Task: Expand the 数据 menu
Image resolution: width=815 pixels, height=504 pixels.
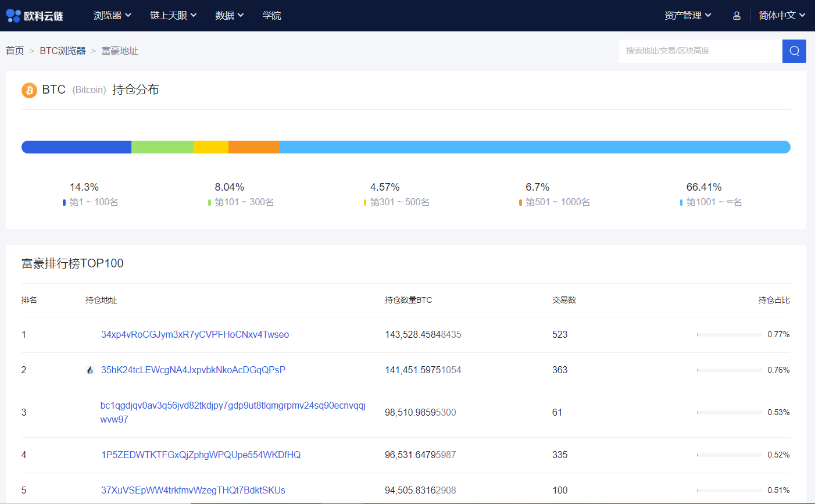Action: 229,16
